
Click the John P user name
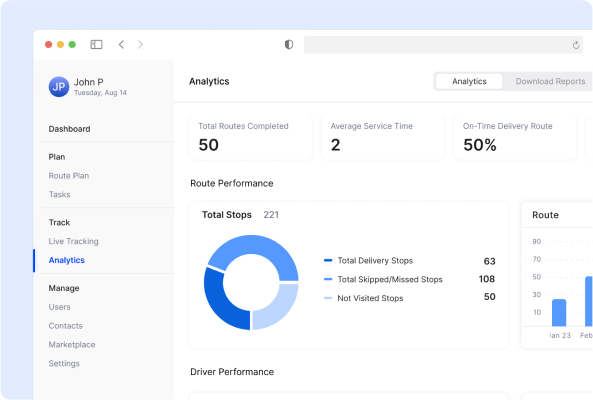click(88, 82)
